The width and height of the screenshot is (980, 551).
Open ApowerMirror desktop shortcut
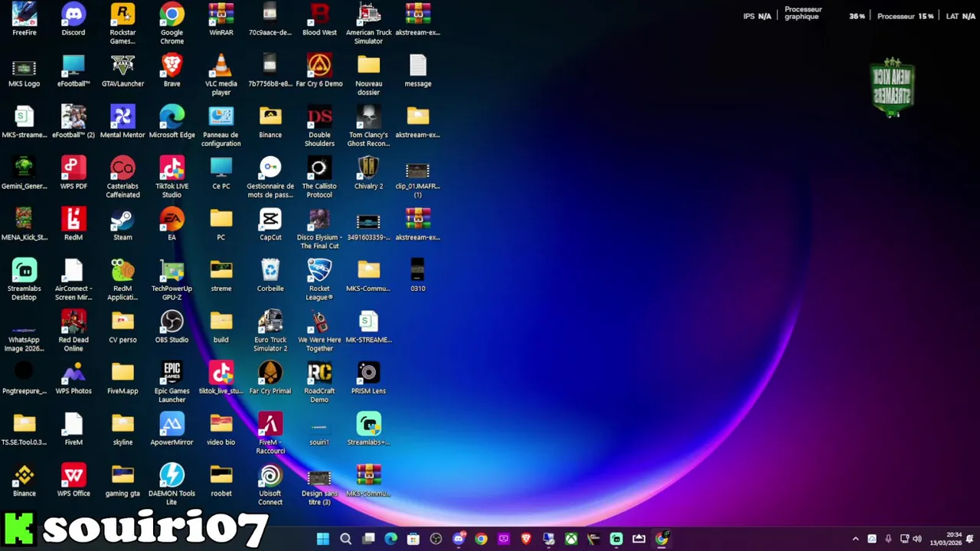171,429
